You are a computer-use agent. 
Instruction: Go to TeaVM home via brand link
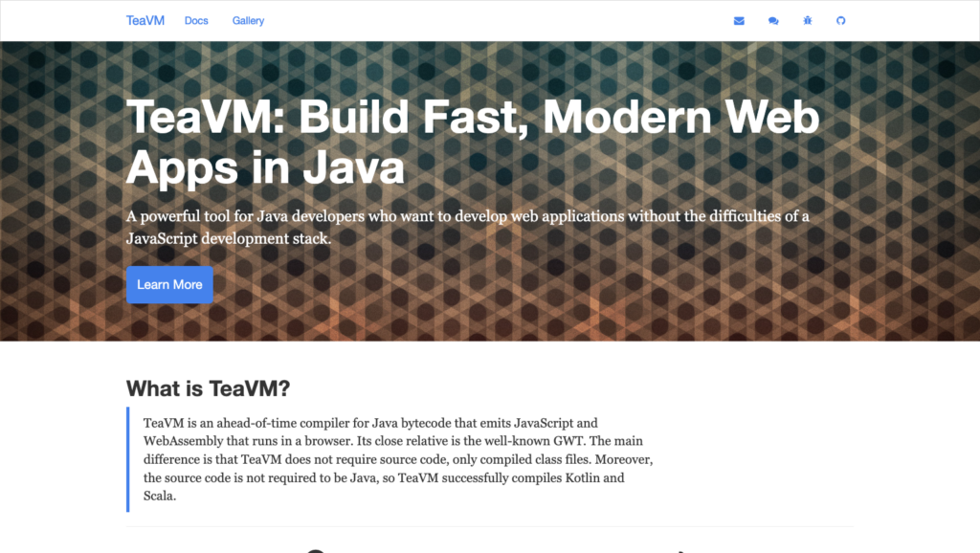tap(145, 20)
